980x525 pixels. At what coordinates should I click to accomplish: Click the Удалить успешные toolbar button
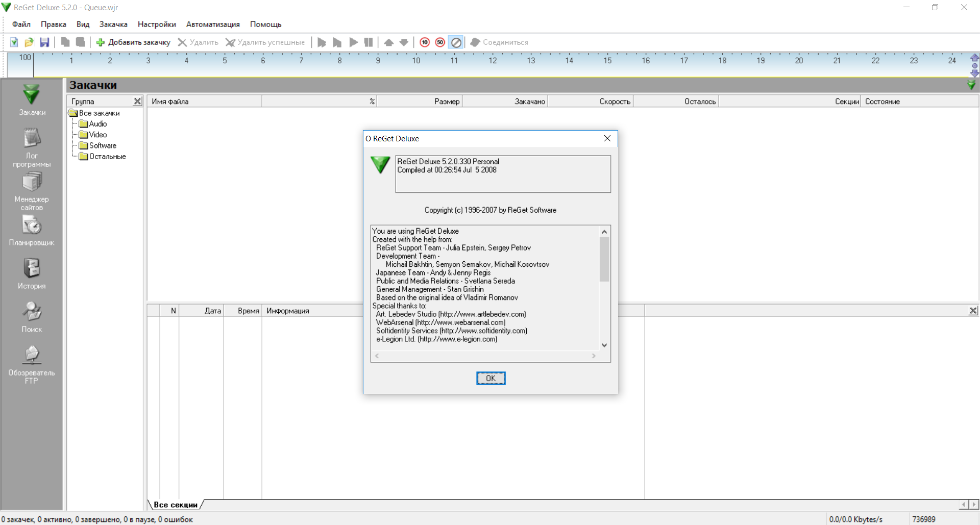[x=265, y=42]
